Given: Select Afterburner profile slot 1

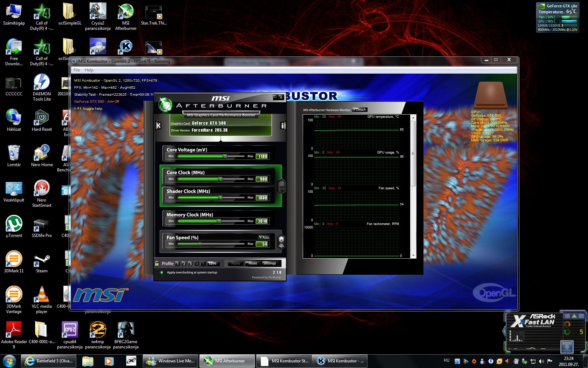Looking at the screenshot, I should [x=177, y=263].
